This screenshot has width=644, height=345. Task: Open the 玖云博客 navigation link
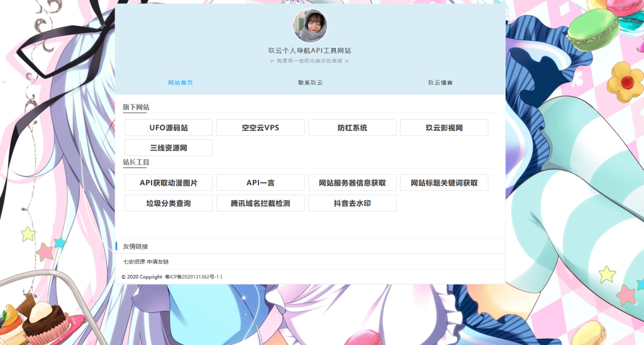pos(440,82)
